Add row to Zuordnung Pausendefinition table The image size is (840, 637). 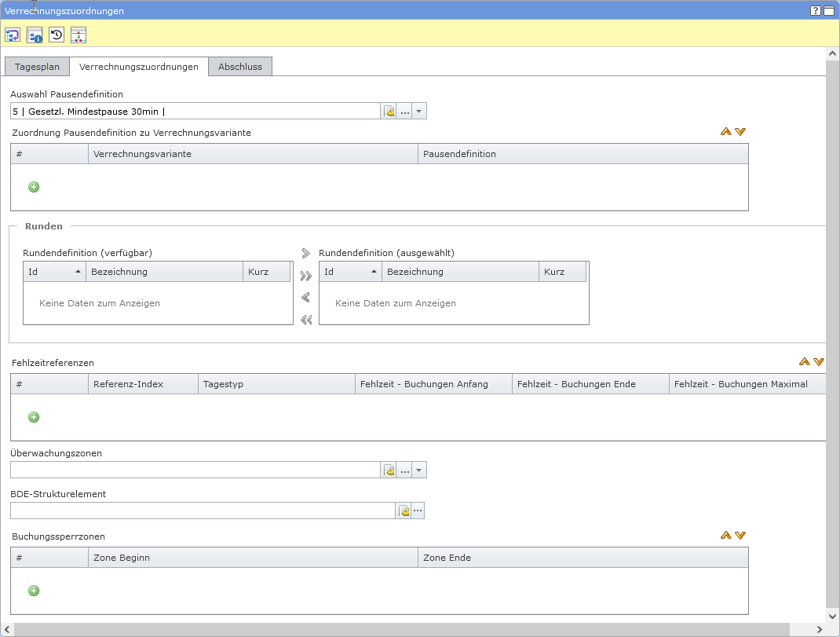(34, 187)
